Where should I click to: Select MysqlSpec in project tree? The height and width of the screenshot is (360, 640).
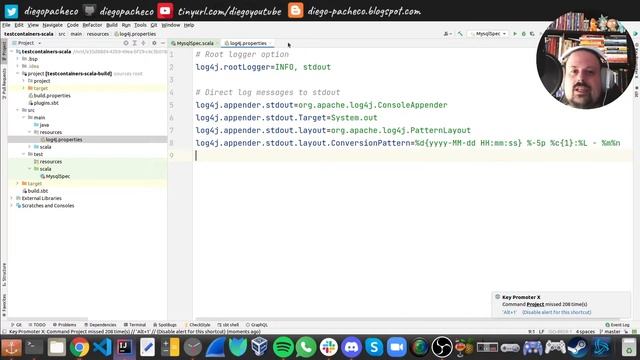pos(55,176)
